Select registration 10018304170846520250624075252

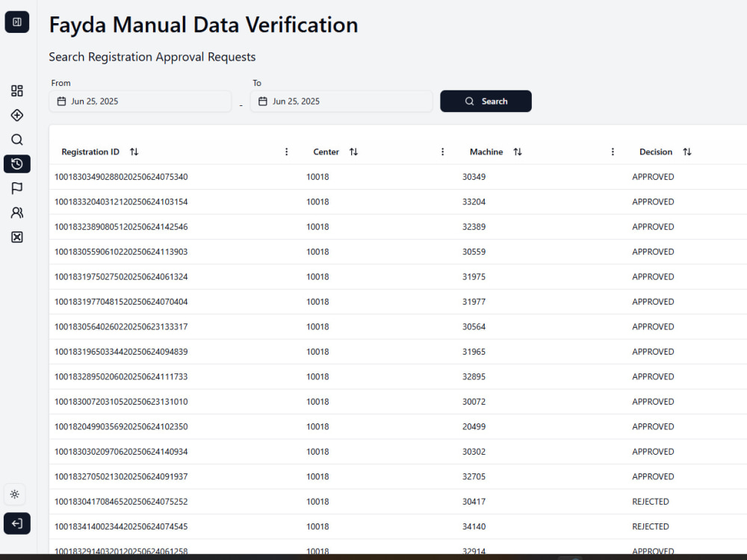point(121,502)
